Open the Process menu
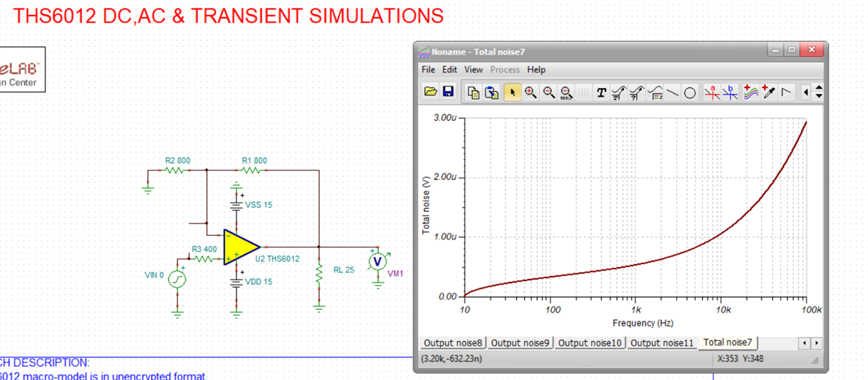Viewport: 868px width, 380px height. click(505, 70)
